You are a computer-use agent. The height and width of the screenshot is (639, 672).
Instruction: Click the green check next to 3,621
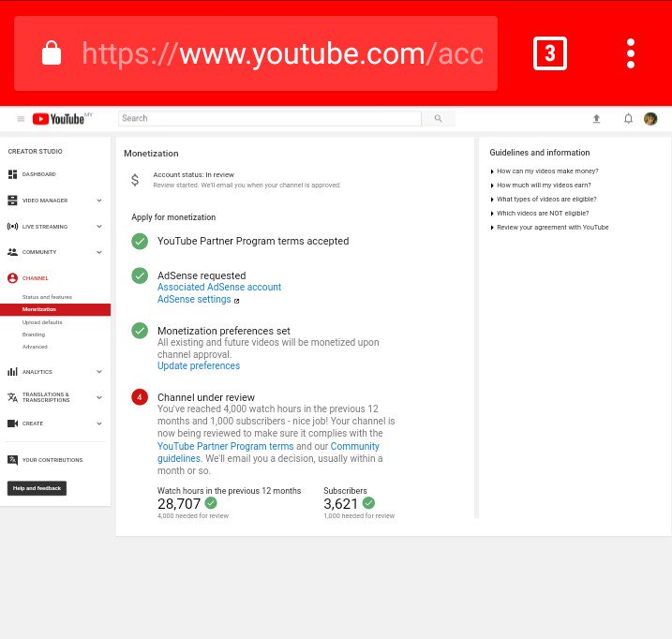coord(368,503)
